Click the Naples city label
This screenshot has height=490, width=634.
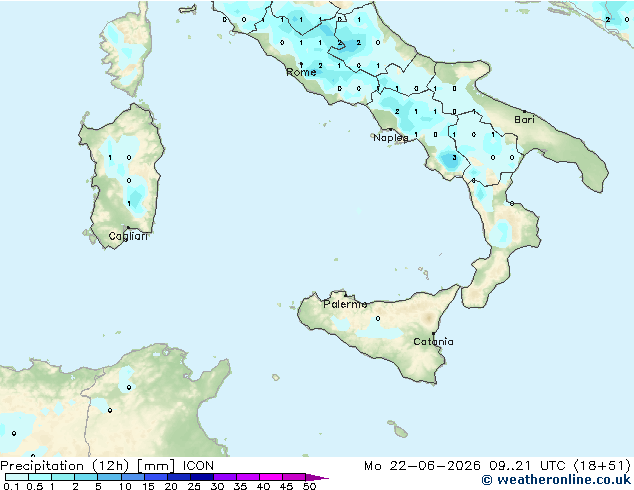[x=391, y=138]
